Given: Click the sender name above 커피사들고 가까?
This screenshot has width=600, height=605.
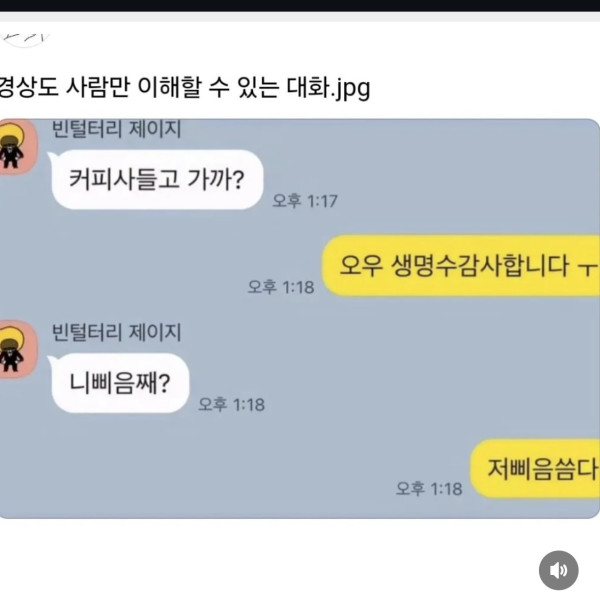Looking at the screenshot, I should [116, 129].
